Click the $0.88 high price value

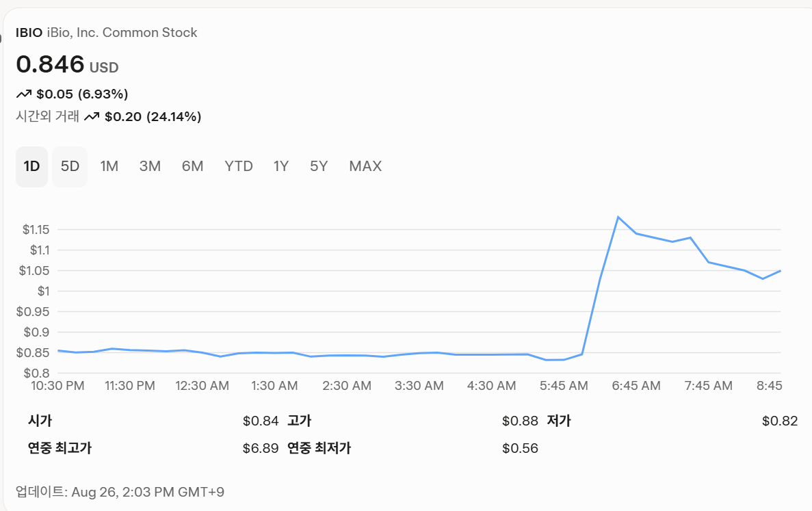[520, 421]
